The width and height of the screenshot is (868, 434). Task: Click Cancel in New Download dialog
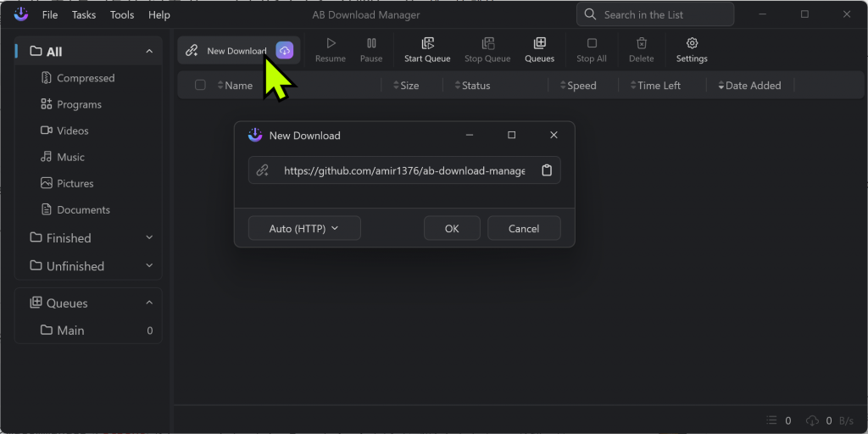(x=524, y=228)
